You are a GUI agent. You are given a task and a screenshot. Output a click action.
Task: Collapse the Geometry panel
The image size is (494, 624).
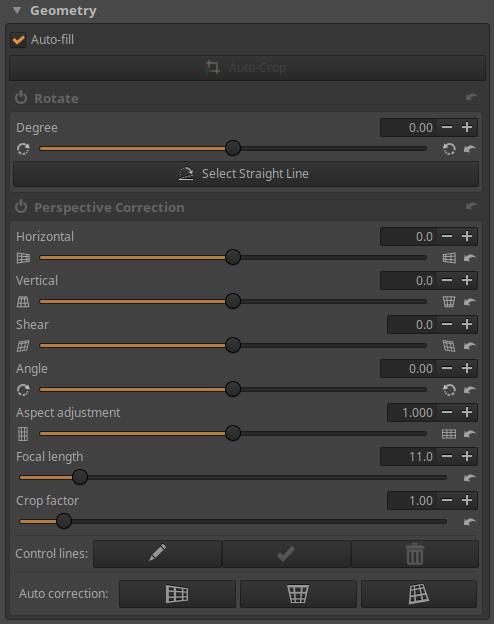tap(17, 10)
